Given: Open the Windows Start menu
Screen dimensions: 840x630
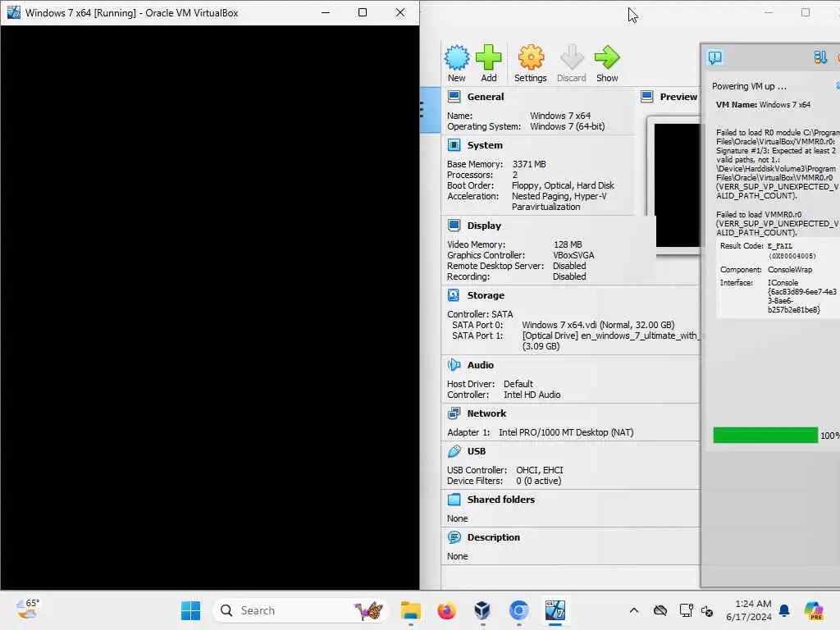Looking at the screenshot, I should pos(190,610).
